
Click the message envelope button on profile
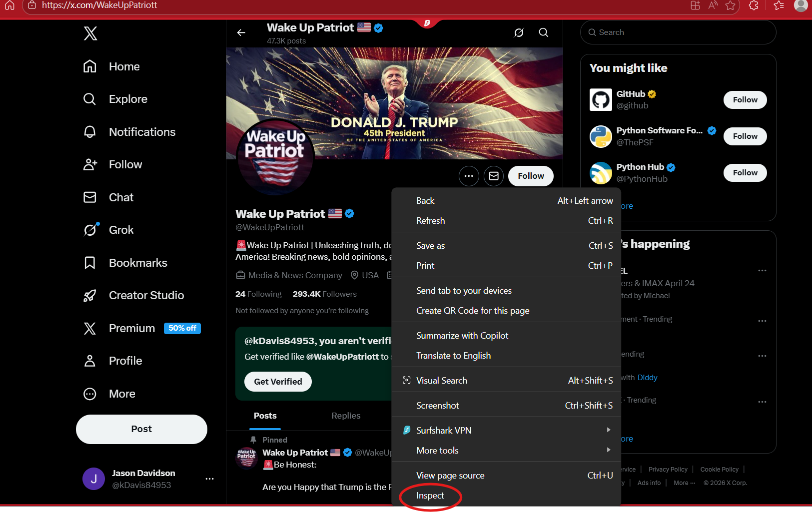click(494, 176)
